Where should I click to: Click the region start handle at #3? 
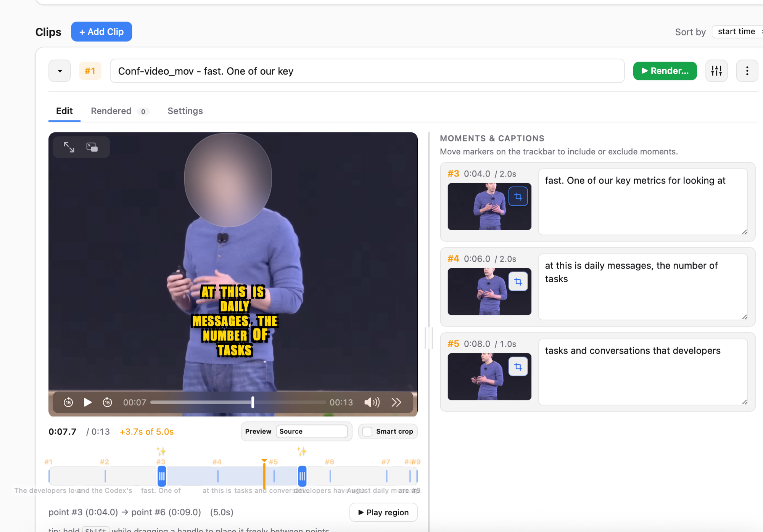pyautogui.click(x=162, y=476)
